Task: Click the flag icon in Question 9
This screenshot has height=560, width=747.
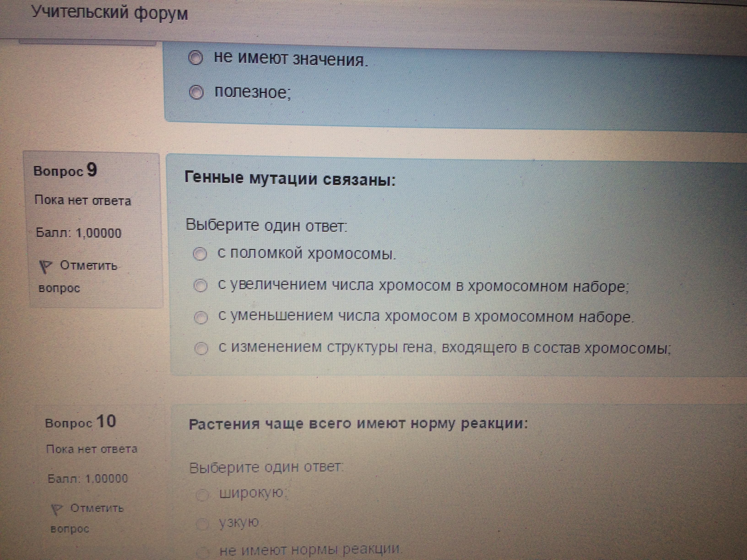Action: click(45, 267)
